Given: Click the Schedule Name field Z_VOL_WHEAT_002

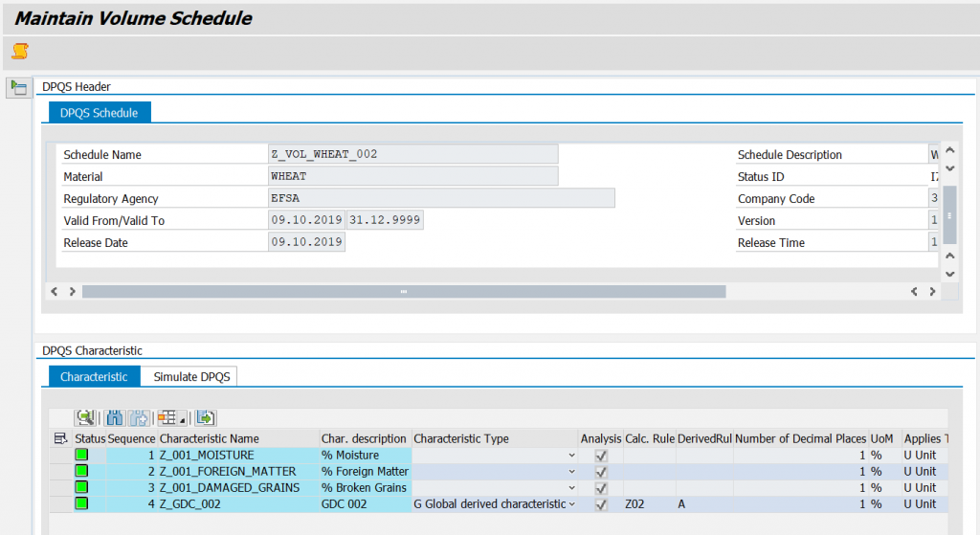Looking at the screenshot, I should coord(413,154).
